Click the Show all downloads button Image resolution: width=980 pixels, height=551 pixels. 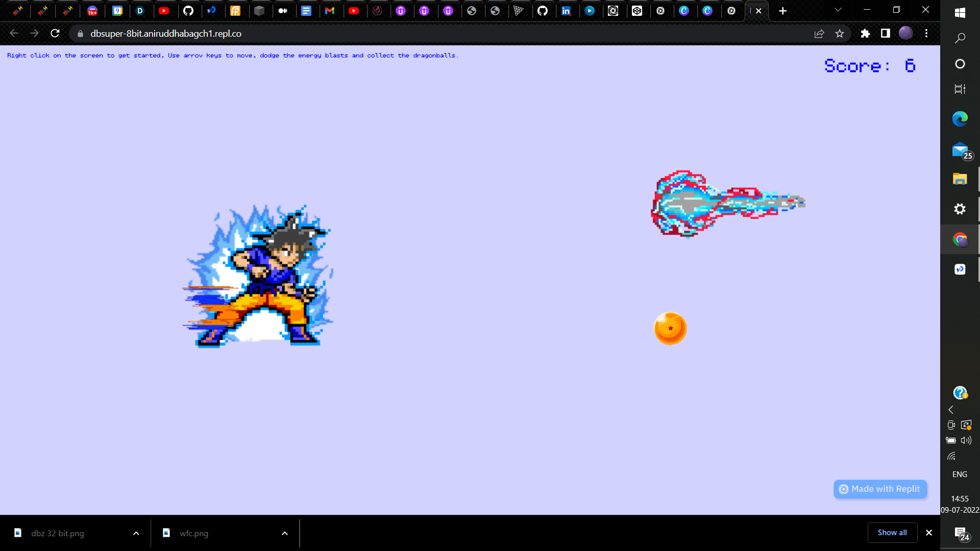coord(892,533)
